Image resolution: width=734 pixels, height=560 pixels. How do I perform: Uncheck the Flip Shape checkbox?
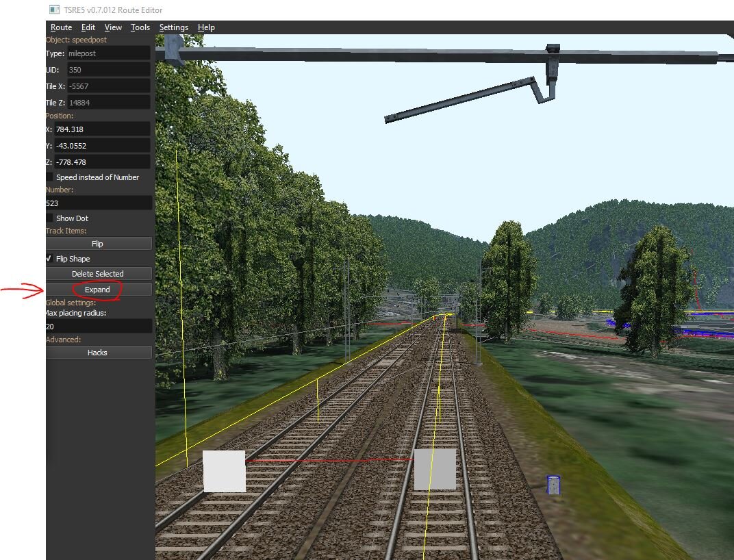[49, 259]
